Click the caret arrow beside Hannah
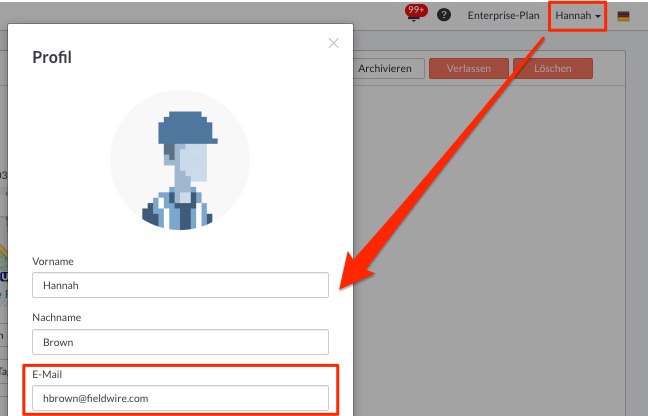This screenshot has width=648, height=416. [x=598, y=17]
